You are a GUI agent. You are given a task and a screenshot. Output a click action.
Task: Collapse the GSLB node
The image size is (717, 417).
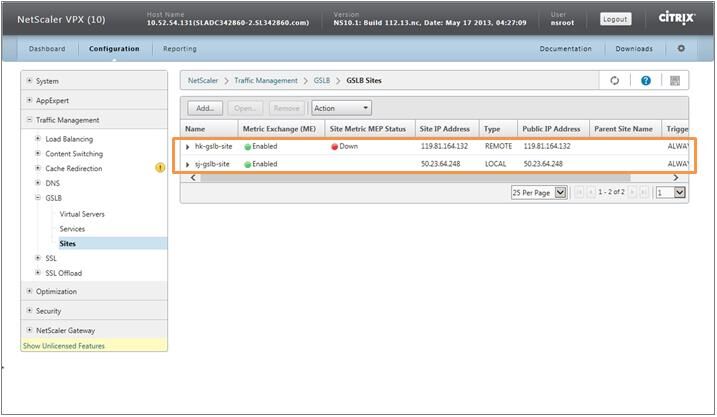coord(38,198)
